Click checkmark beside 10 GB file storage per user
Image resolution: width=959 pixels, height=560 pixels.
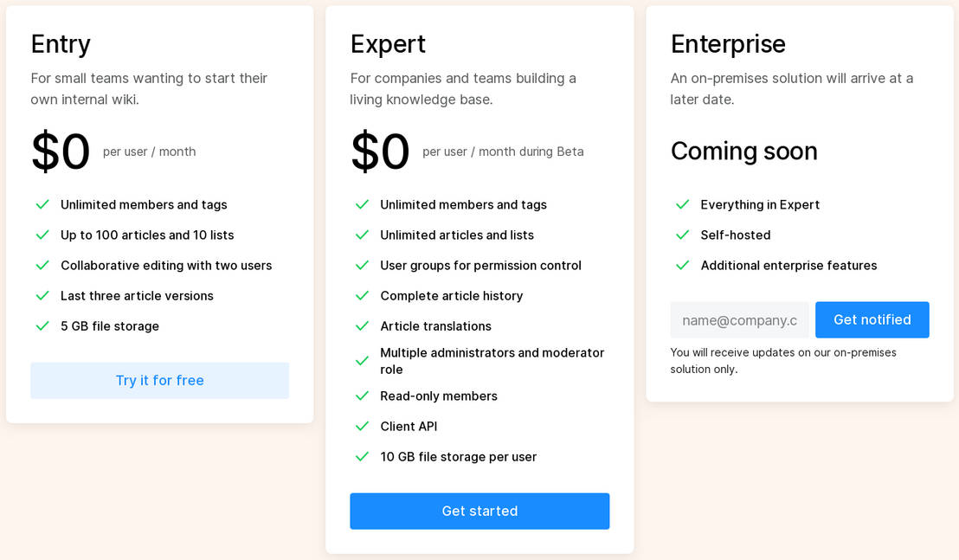pyautogui.click(x=362, y=457)
